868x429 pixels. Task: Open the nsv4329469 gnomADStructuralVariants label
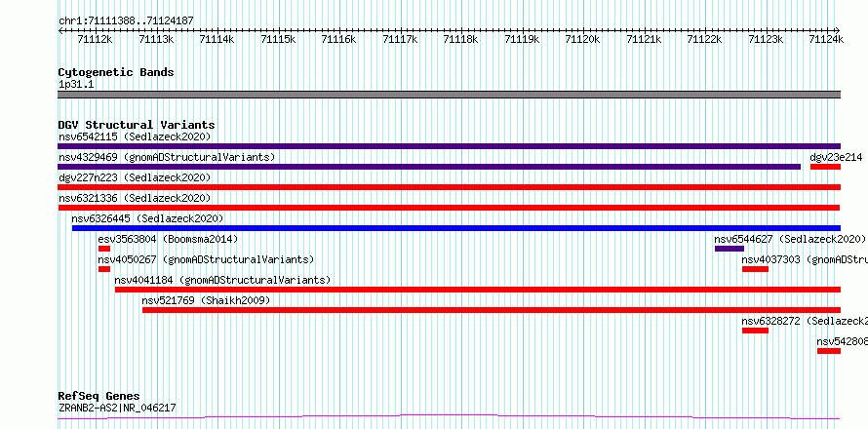(x=167, y=157)
